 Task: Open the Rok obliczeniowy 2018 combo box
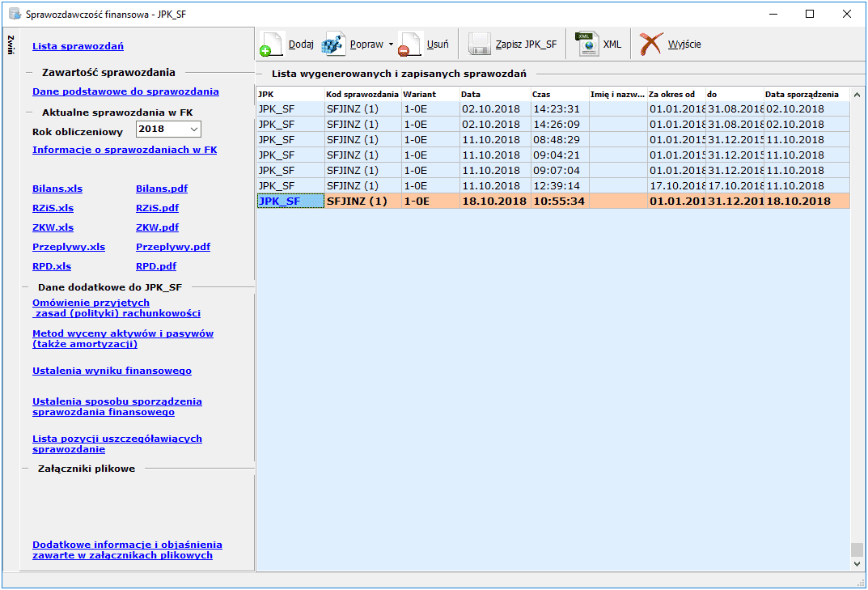(x=168, y=129)
